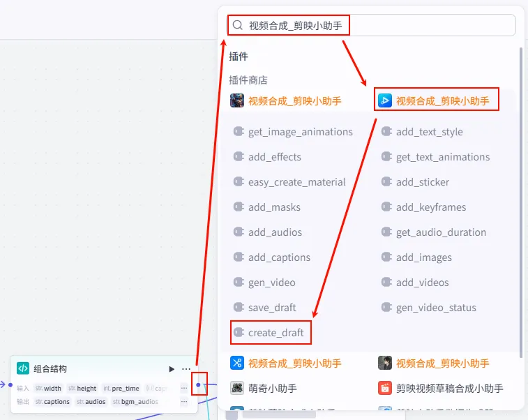Click the str.captions output tag
528x420 pixels.
[52, 402]
